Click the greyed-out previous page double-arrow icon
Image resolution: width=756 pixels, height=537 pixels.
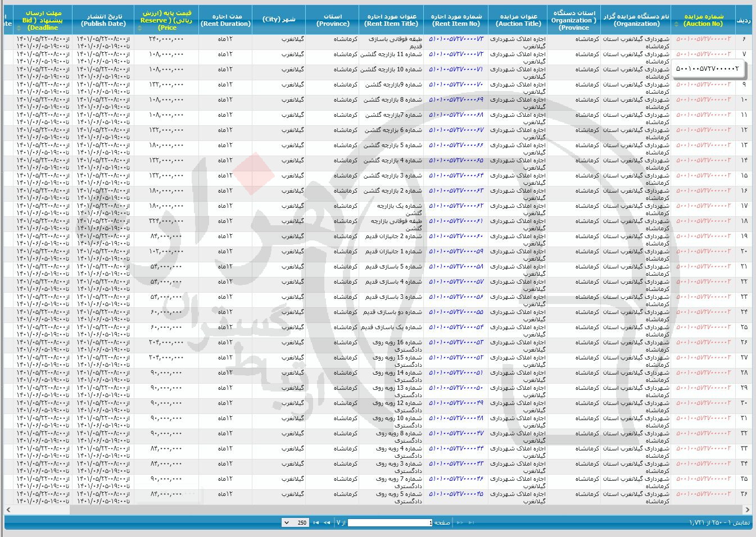pos(460,522)
